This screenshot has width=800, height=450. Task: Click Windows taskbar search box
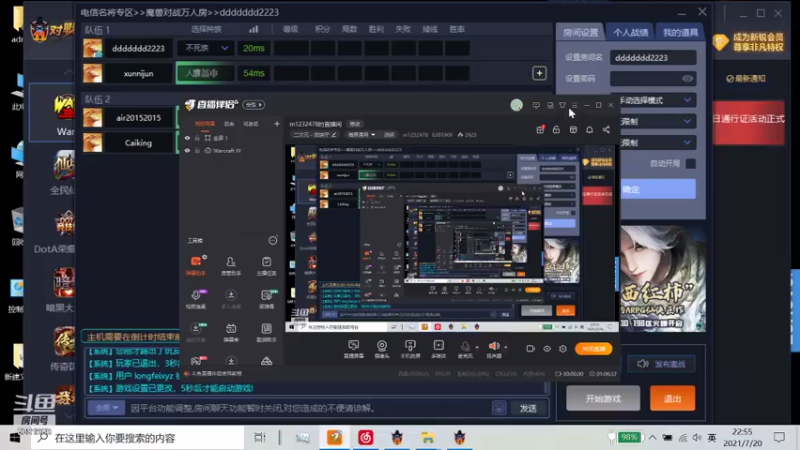[138, 438]
